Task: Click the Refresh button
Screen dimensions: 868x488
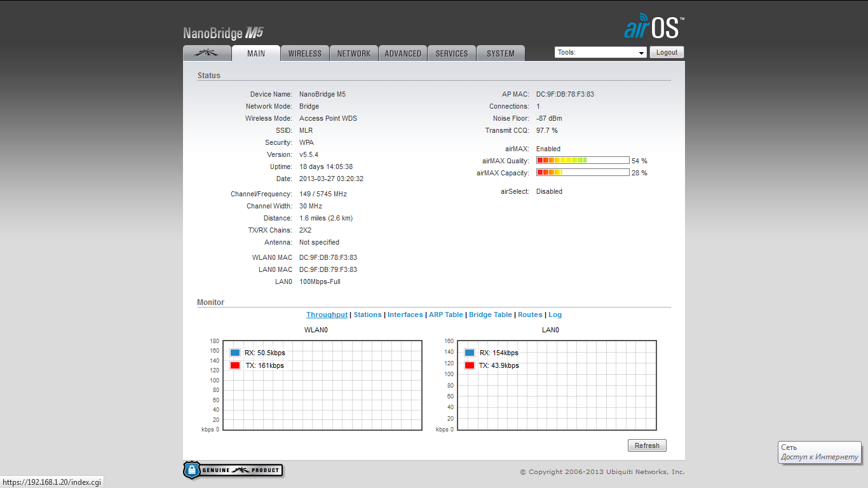Action: 647,445
